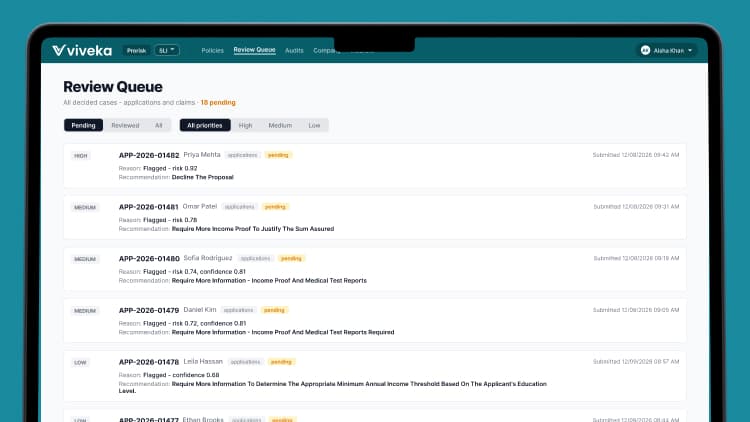Screen dimensions: 750x422
Task: Click pending tag on Sofia Rodriguez row
Action: (x=291, y=258)
